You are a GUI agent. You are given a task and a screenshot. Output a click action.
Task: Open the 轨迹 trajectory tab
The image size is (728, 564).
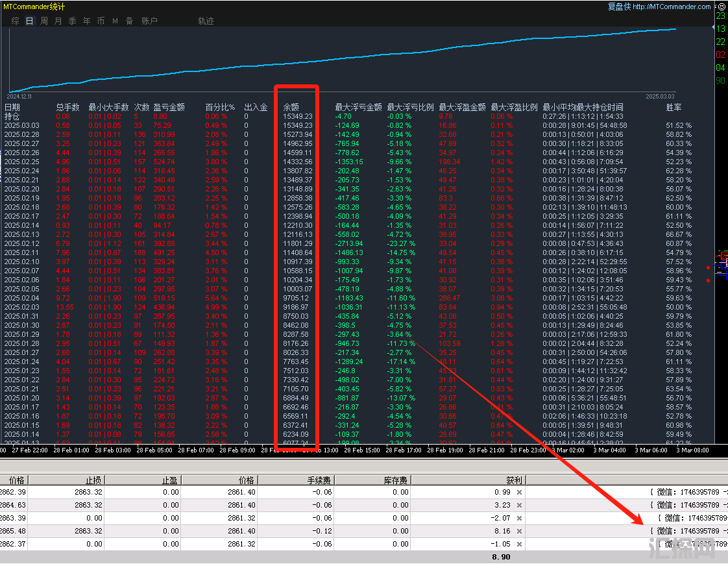206,21
